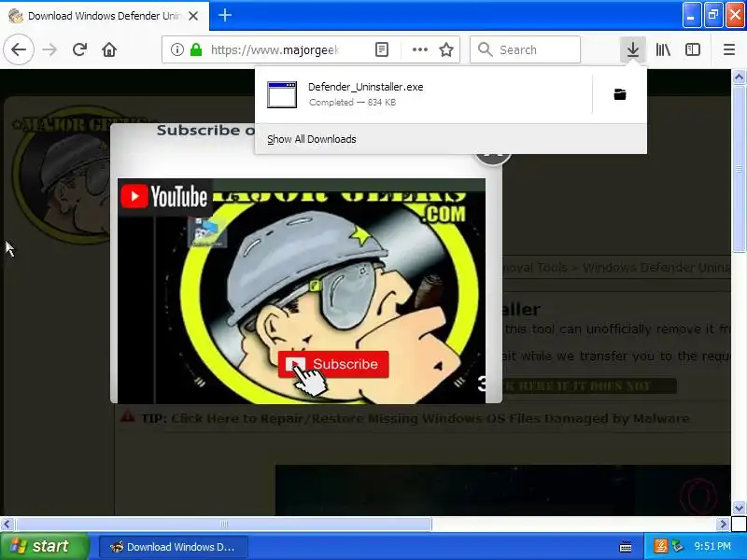Open containing folder for Defender_Uninstaller.exe
Viewport: 747px width, 560px height.
click(620, 94)
